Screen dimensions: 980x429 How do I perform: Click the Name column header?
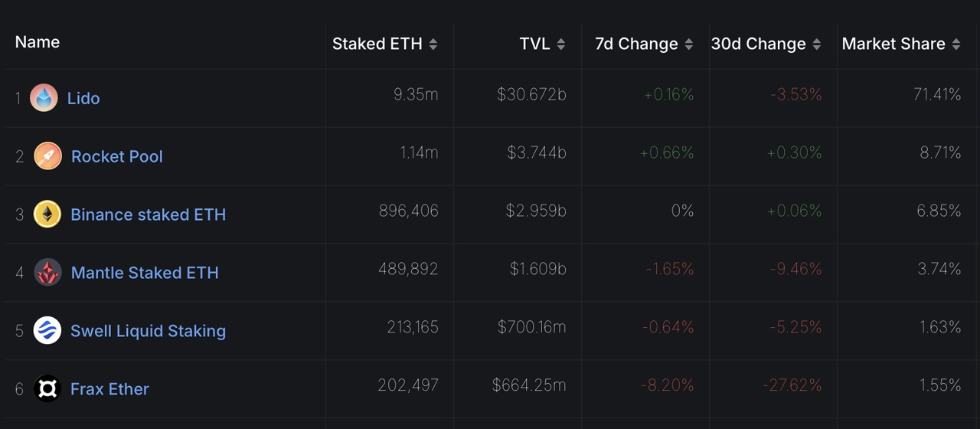38,42
